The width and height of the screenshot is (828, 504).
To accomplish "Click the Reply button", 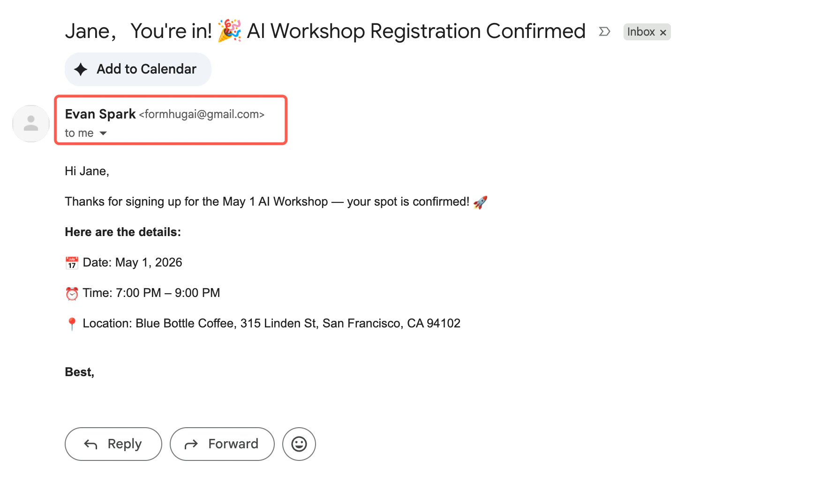I will point(113,444).
